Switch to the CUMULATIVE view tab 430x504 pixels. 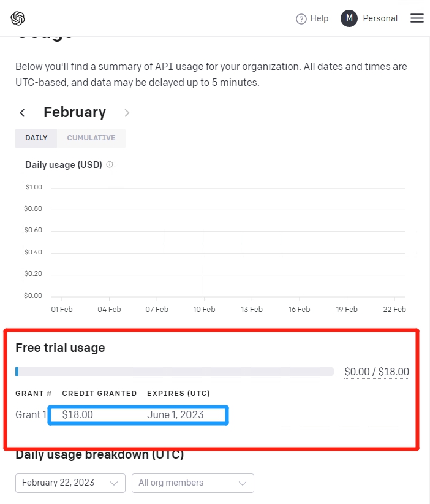pos(91,138)
